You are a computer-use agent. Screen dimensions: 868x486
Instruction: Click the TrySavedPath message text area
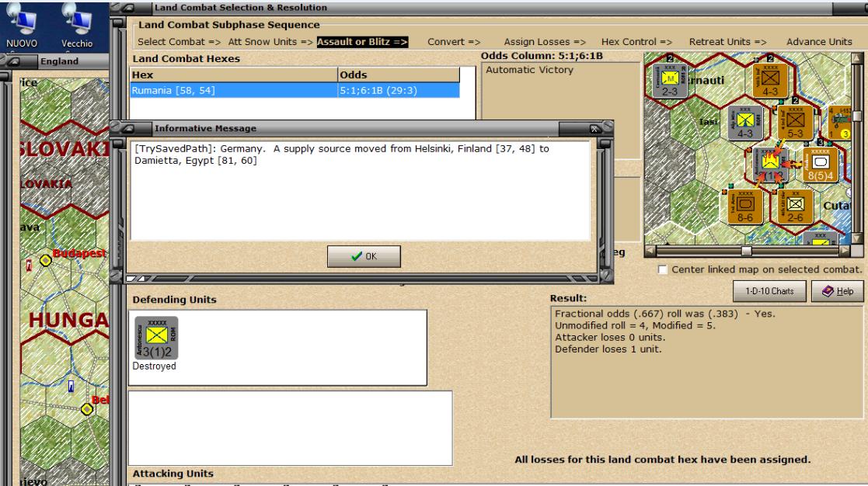(361, 191)
